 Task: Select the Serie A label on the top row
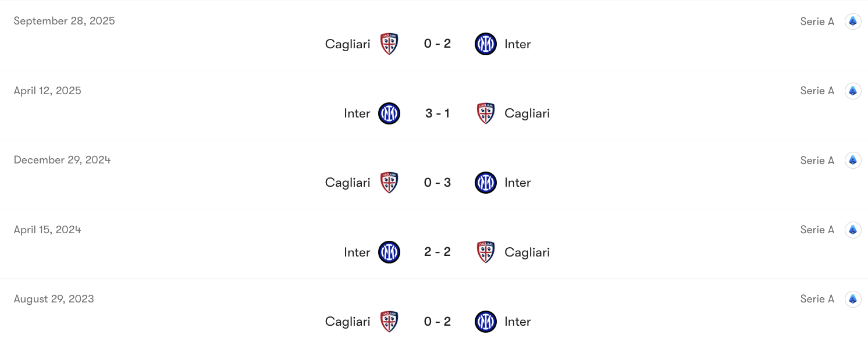click(817, 21)
